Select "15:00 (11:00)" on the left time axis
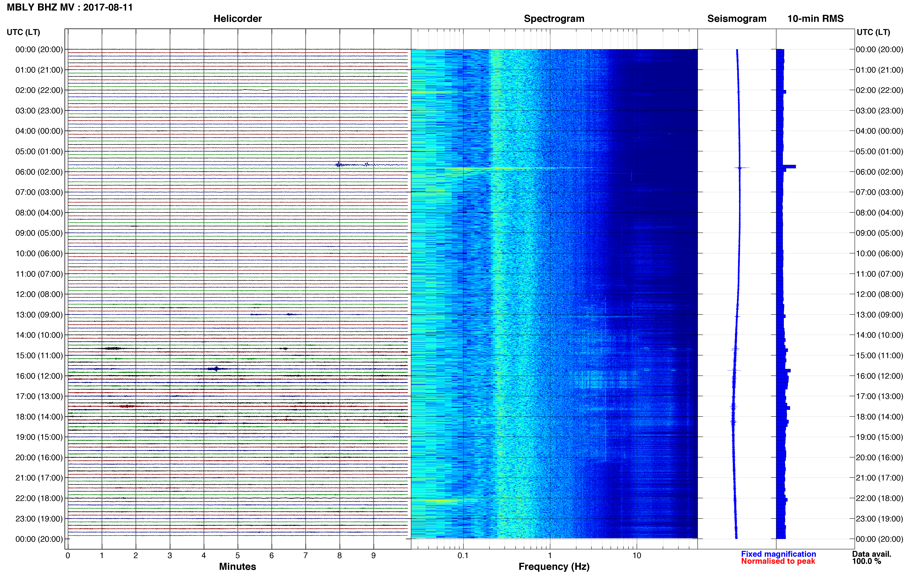This screenshot has height=578, width=924. [39, 355]
